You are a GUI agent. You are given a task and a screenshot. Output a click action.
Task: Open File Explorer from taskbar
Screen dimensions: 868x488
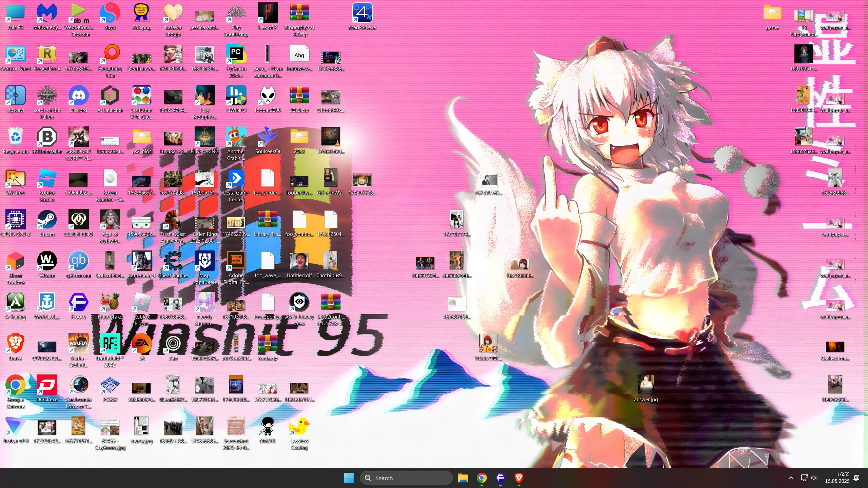[463, 478]
